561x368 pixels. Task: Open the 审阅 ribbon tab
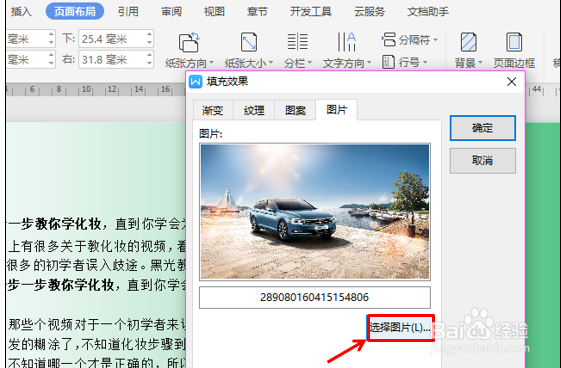pos(171,12)
